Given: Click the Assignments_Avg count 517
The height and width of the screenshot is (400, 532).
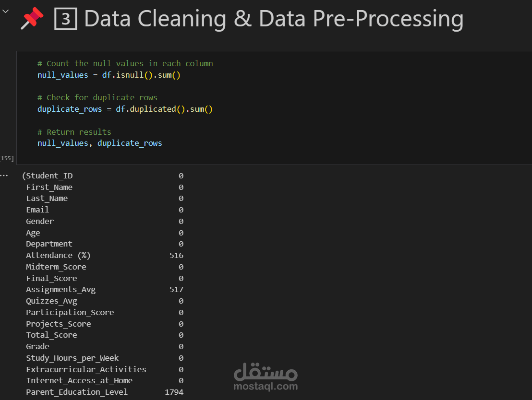Looking at the screenshot, I should tap(176, 289).
